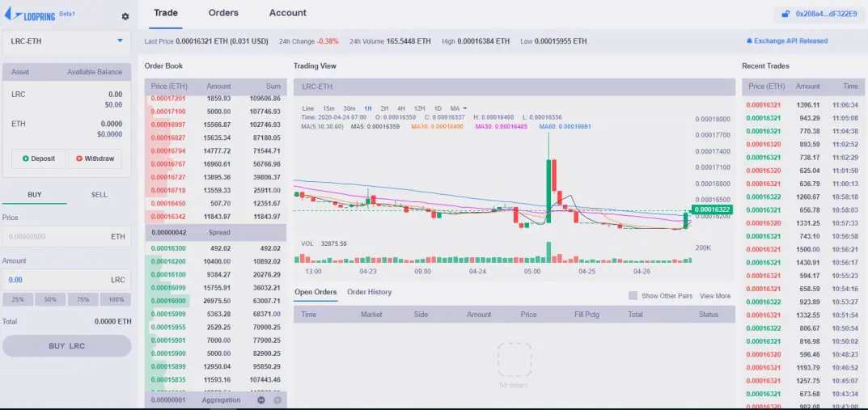Select the Line chart type

(x=308, y=108)
